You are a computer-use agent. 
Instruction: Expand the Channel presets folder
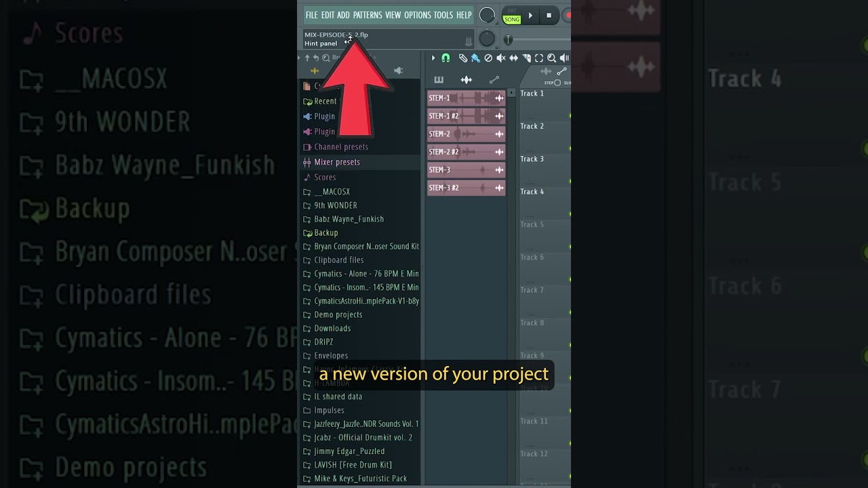335,146
